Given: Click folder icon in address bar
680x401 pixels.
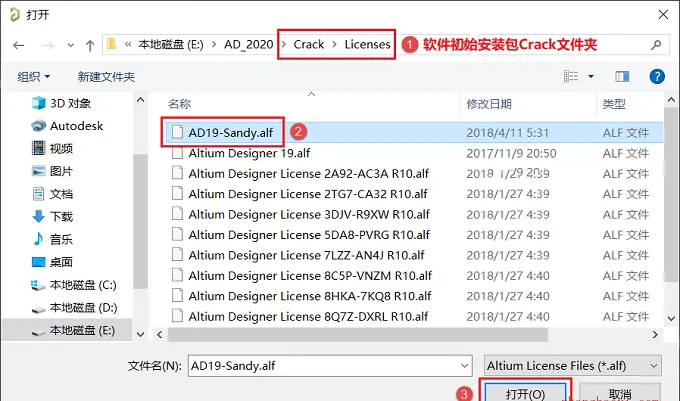Looking at the screenshot, I should (112, 44).
